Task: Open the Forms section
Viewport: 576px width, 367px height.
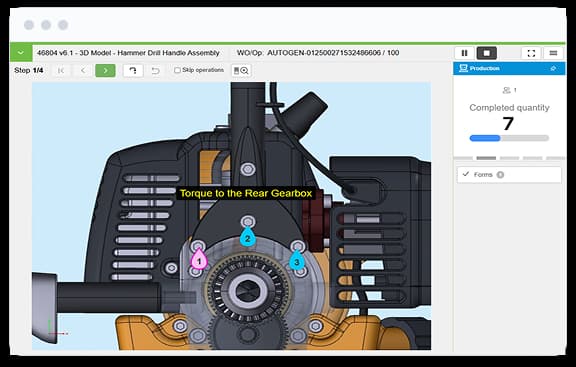Action: click(x=509, y=174)
